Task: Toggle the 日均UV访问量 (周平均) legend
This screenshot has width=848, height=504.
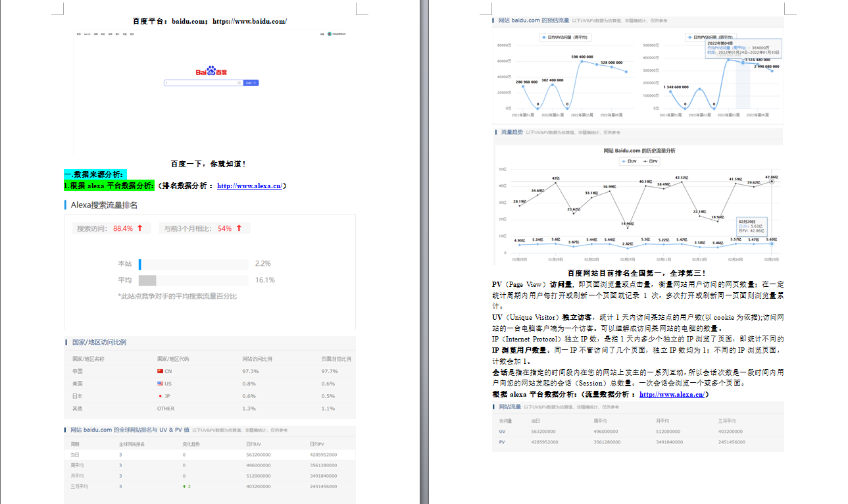Action: point(564,37)
